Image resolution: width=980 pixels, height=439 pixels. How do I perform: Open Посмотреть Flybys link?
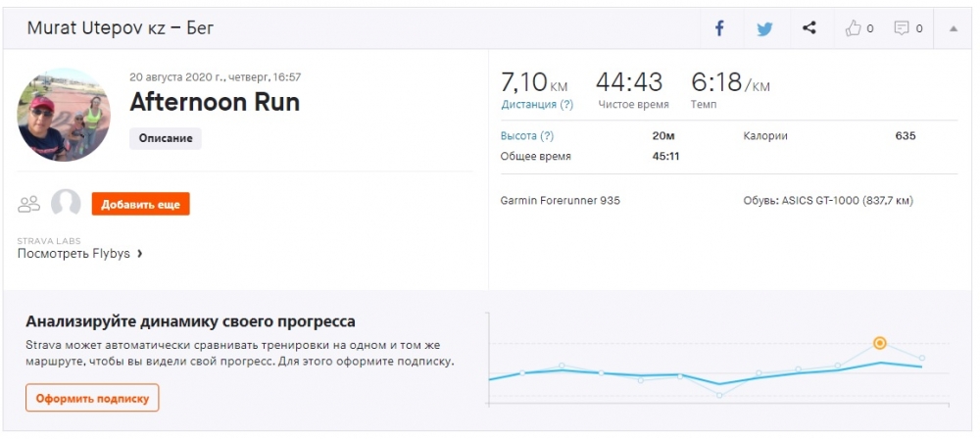[73, 254]
